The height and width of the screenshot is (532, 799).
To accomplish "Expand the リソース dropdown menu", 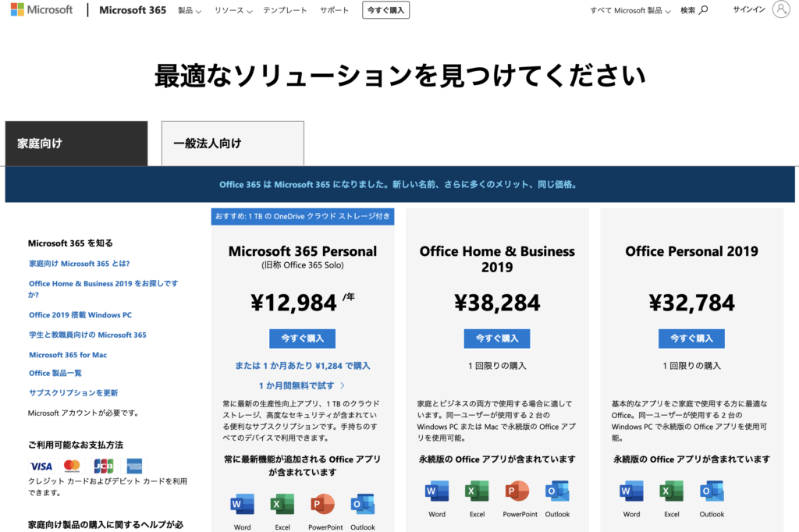I will click(x=233, y=10).
